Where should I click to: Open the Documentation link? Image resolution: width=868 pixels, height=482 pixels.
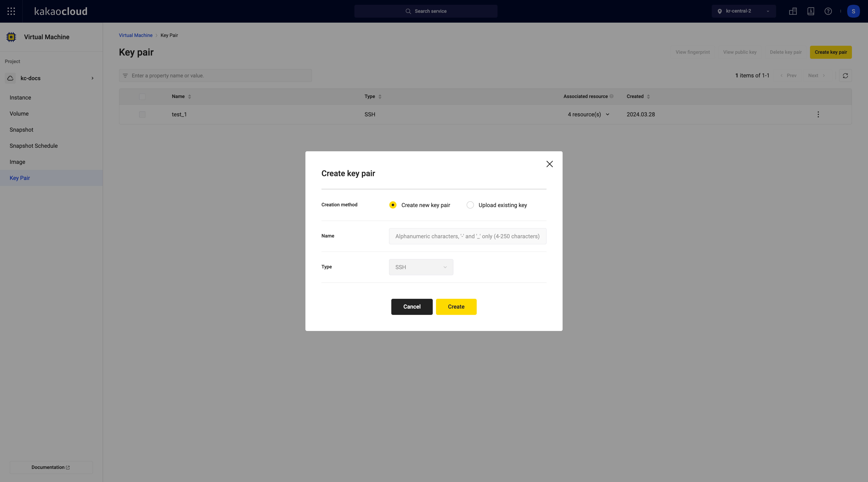51,468
